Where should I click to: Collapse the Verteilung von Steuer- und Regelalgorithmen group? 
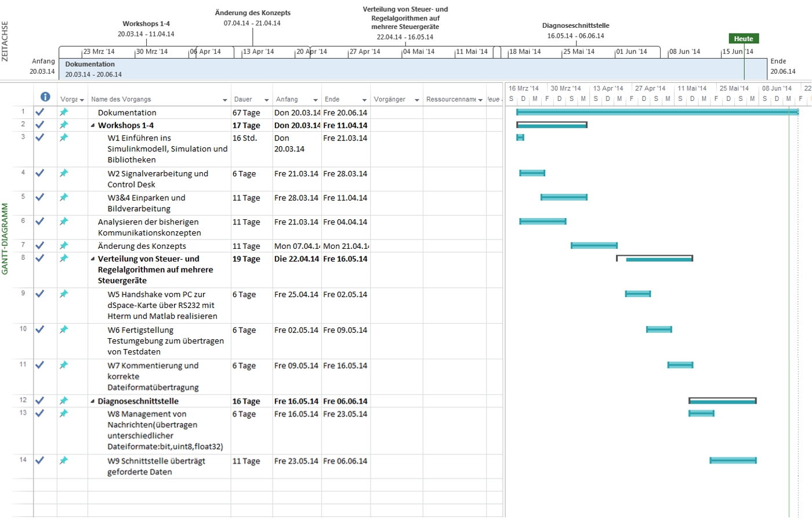coord(93,259)
